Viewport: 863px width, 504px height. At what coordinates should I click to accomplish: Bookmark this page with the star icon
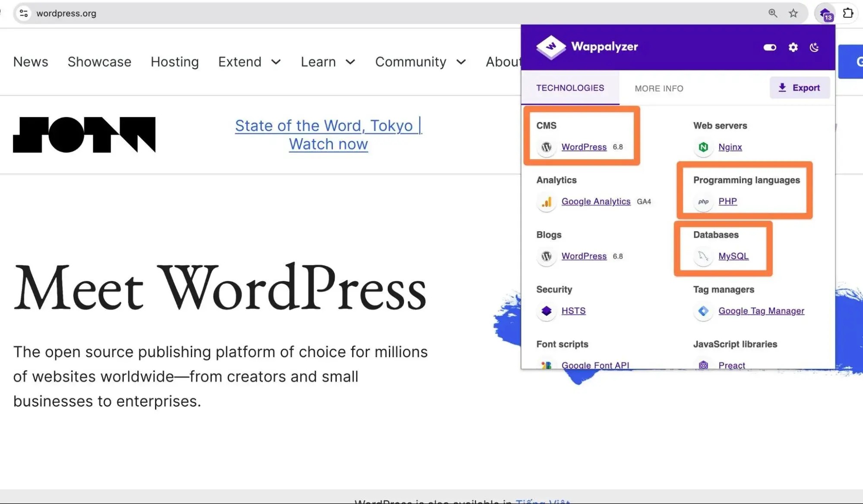pos(793,13)
